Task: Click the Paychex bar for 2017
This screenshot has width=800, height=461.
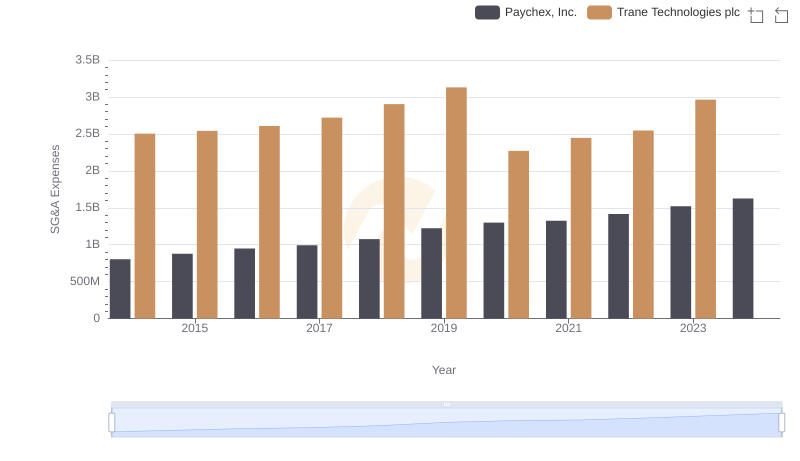Action: [307, 282]
